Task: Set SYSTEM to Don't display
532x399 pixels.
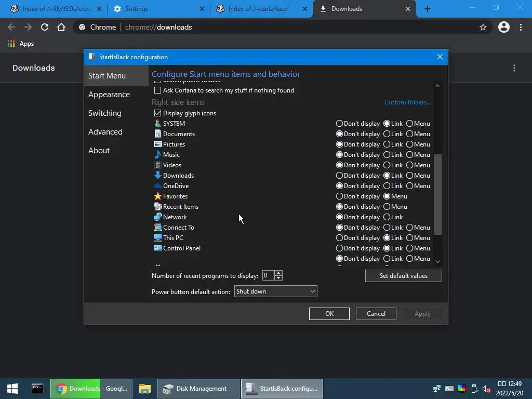Action: click(339, 124)
